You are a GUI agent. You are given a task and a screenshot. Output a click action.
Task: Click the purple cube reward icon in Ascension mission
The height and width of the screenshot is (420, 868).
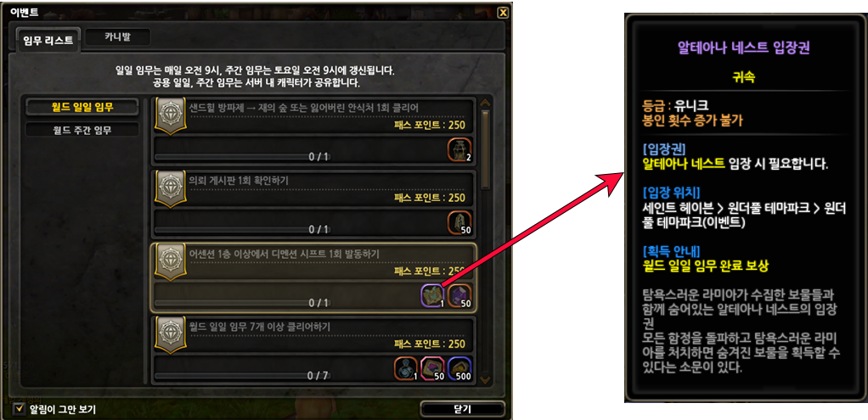[x=459, y=295]
